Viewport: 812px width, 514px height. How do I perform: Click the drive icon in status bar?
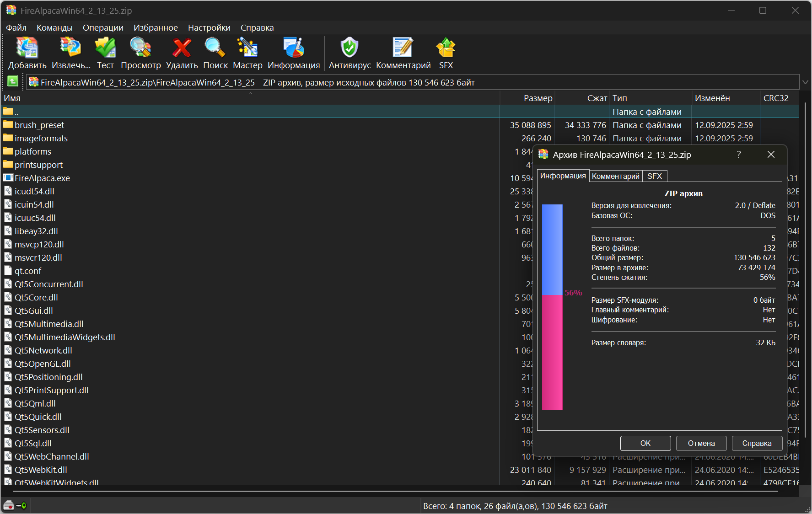(8, 505)
